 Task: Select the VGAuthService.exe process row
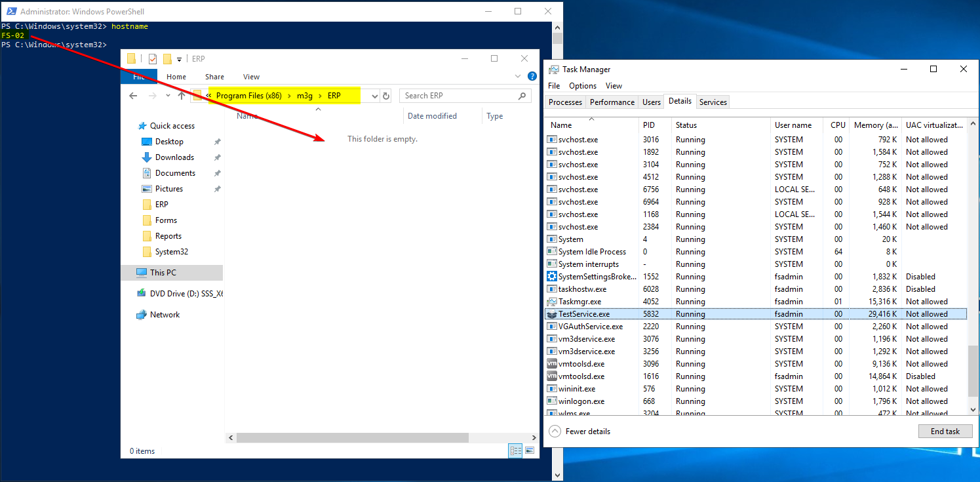(756, 327)
